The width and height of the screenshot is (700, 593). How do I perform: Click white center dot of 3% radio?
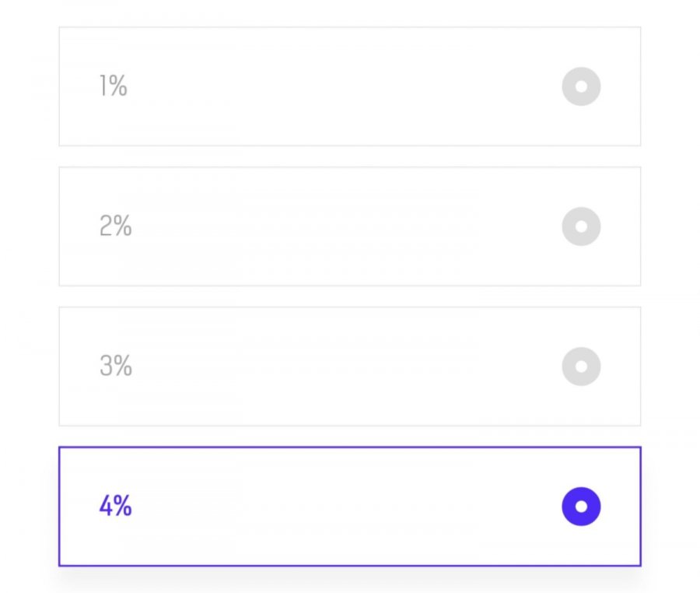581,367
